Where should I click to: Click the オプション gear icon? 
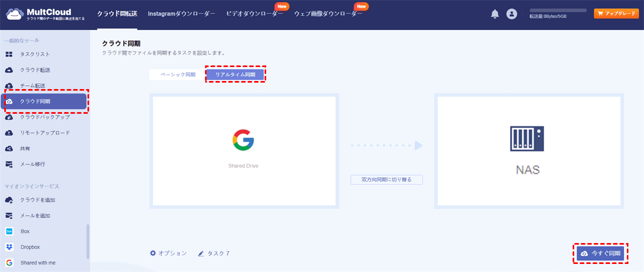click(x=153, y=253)
